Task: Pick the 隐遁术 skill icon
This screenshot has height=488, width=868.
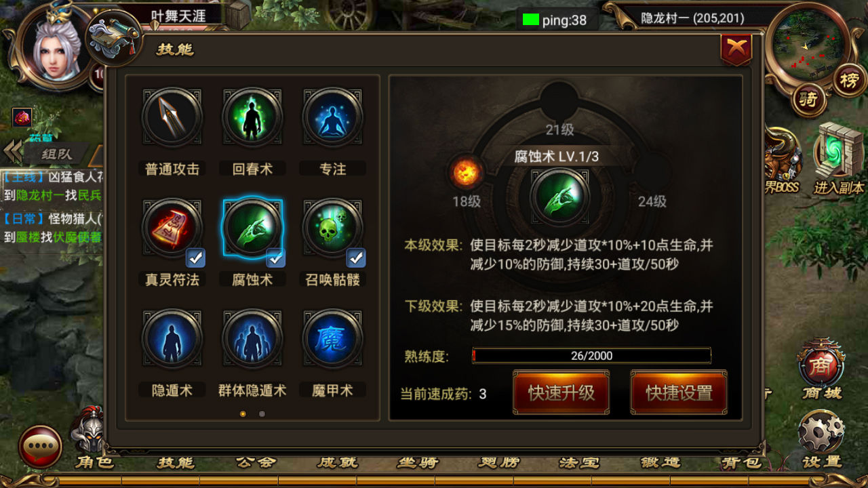Action: pyautogui.click(x=172, y=339)
